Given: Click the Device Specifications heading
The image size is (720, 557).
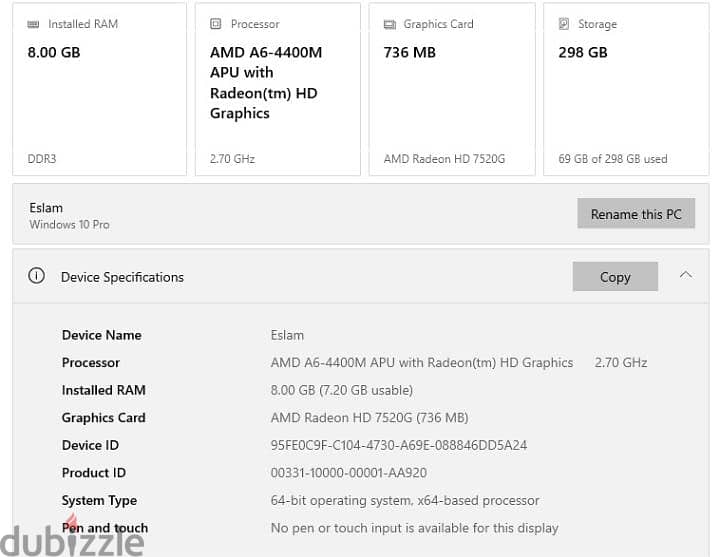Looking at the screenshot, I should click(x=122, y=277).
